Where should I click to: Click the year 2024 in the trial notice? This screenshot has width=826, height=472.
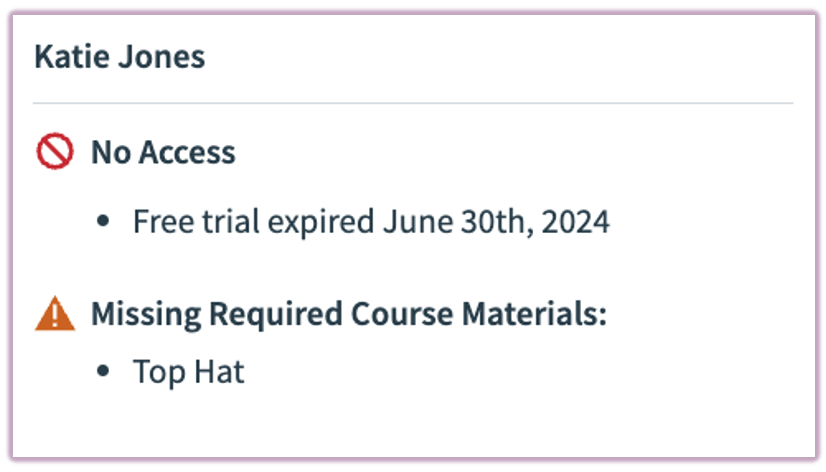click(576, 222)
